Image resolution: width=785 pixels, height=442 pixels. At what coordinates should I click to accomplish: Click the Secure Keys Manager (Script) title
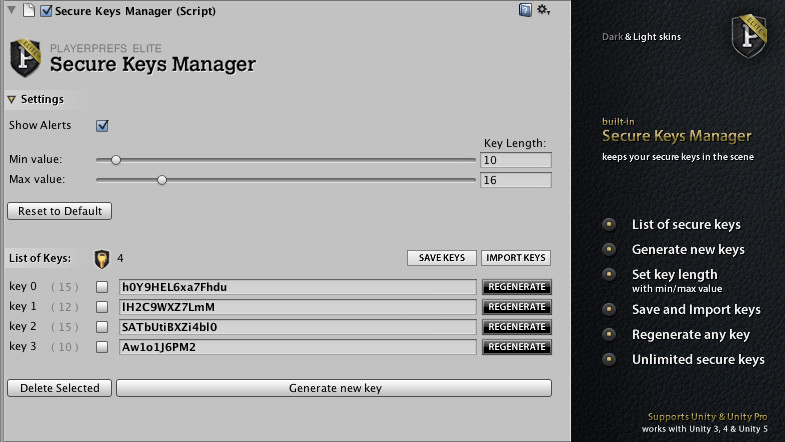click(135, 11)
